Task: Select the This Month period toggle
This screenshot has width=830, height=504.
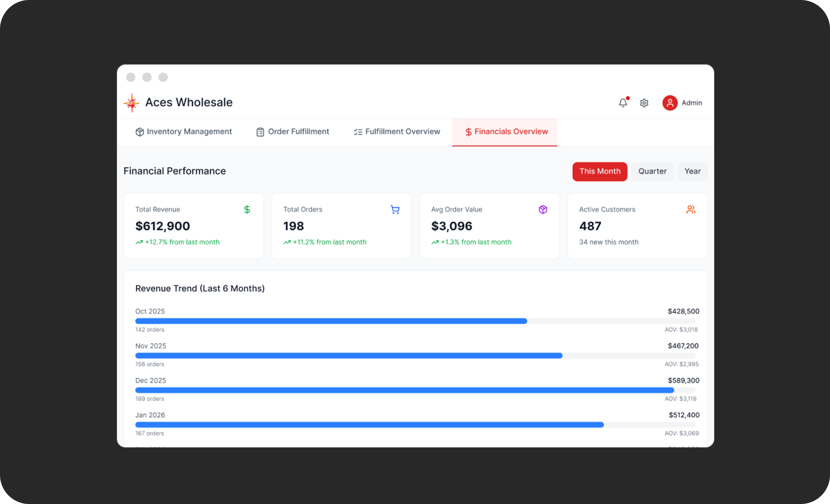Action: (x=599, y=171)
